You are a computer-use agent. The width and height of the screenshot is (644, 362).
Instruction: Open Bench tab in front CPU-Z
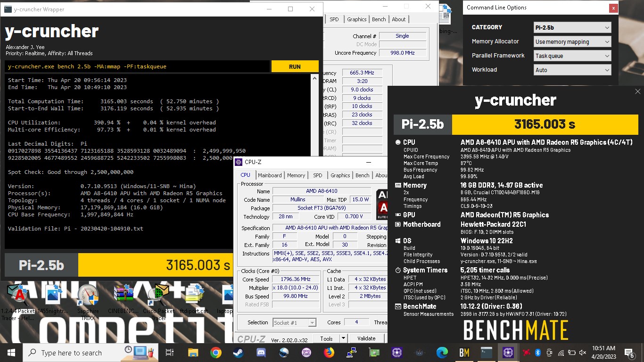click(x=363, y=175)
